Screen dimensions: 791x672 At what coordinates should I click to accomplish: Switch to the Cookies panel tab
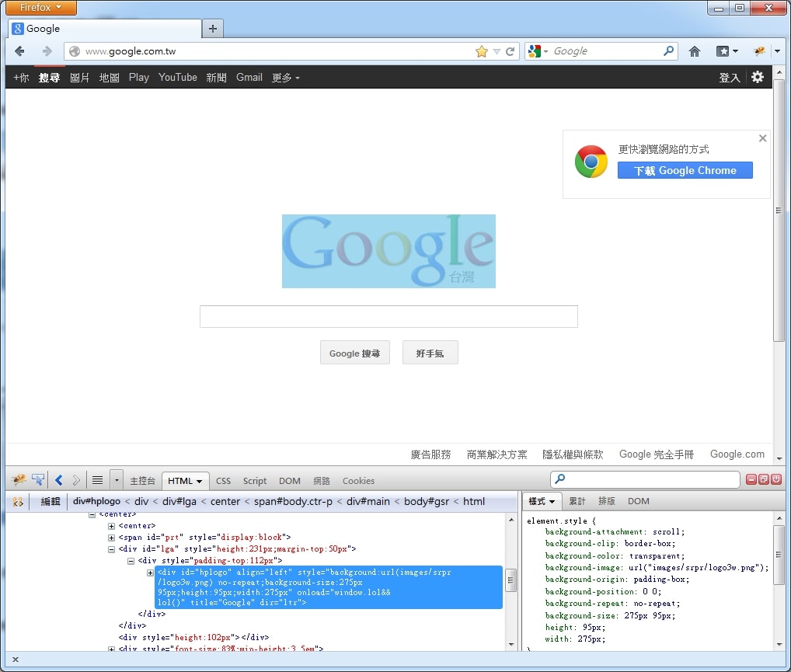tap(358, 481)
